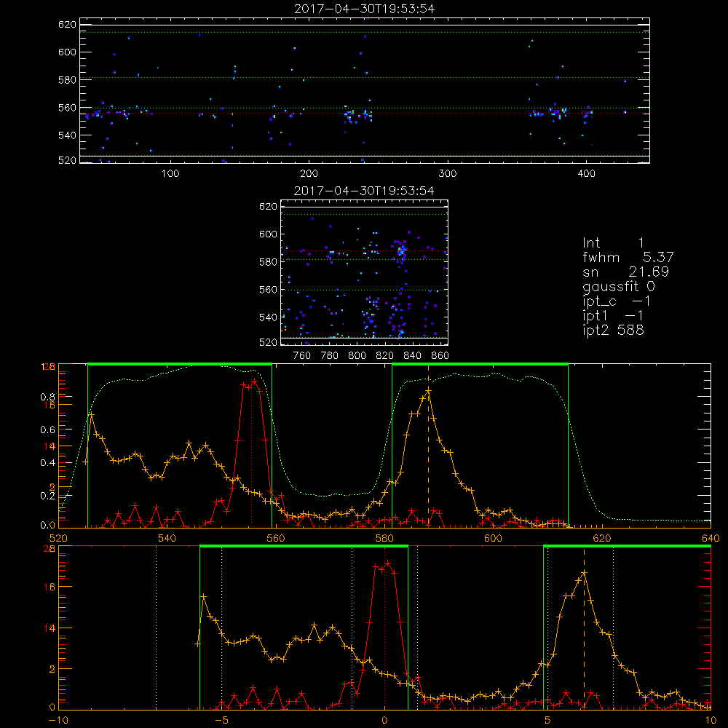This screenshot has width=728, height=728.
Task: Click x-axis label 5 on the bottom plot
Action: [547, 721]
